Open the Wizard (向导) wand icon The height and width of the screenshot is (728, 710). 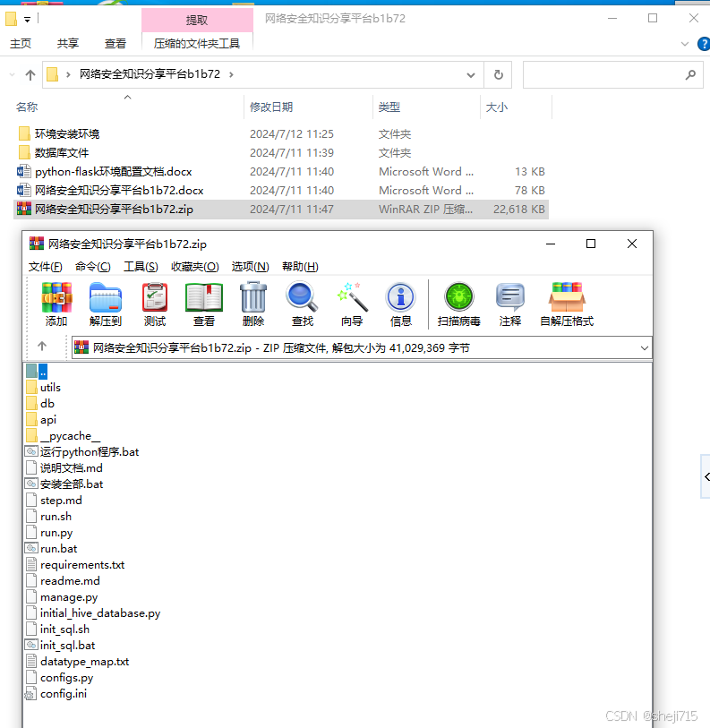tap(352, 304)
